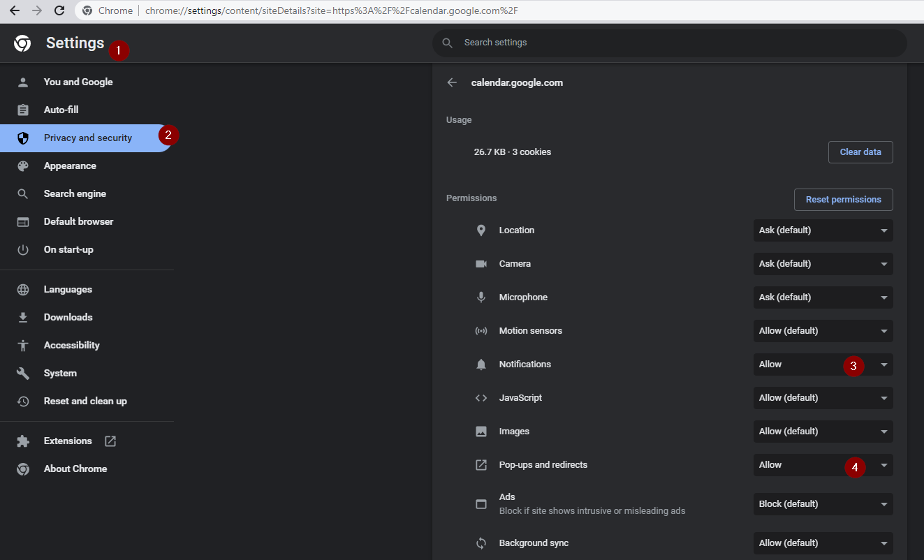The width and height of the screenshot is (924, 560).
Task: Switch to the Downloads settings section
Action: [68, 317]
